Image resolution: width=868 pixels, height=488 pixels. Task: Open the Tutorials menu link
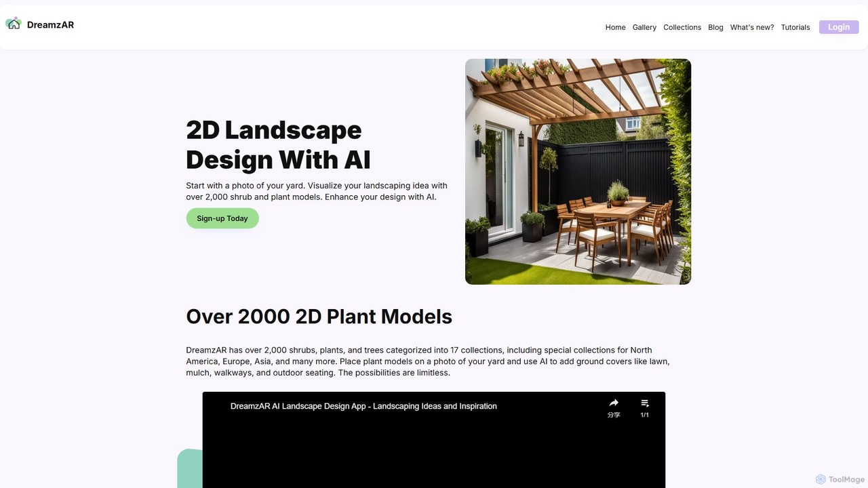(x=795, y=27)
